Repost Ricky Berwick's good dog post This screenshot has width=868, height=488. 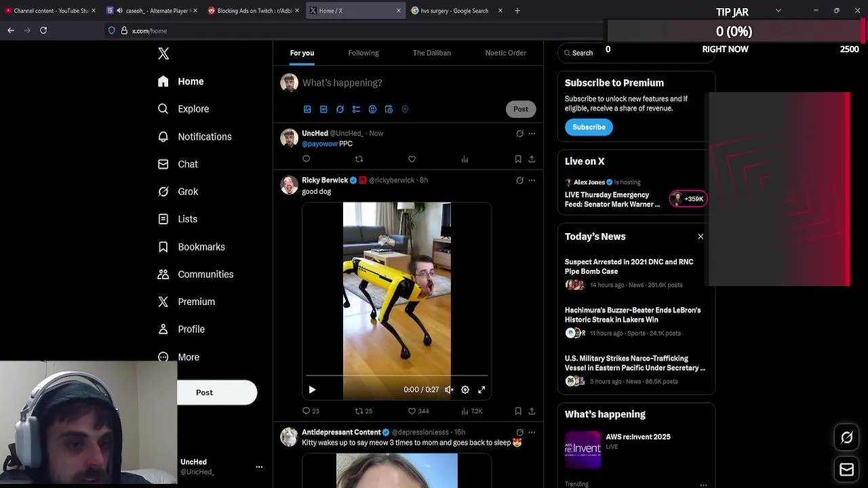[363, 411]
